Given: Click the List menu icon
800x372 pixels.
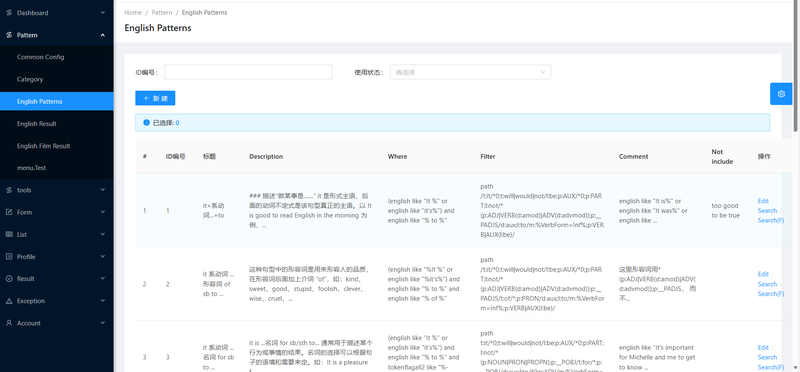Looking at the screenshot, I should click(x=9, y=234).
